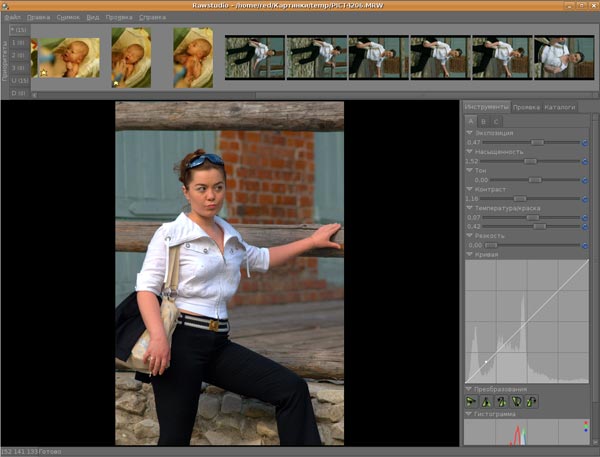Open the Каталоги tab
The height and width of the screenshot is (457, 600).
(x=560, y=107)
